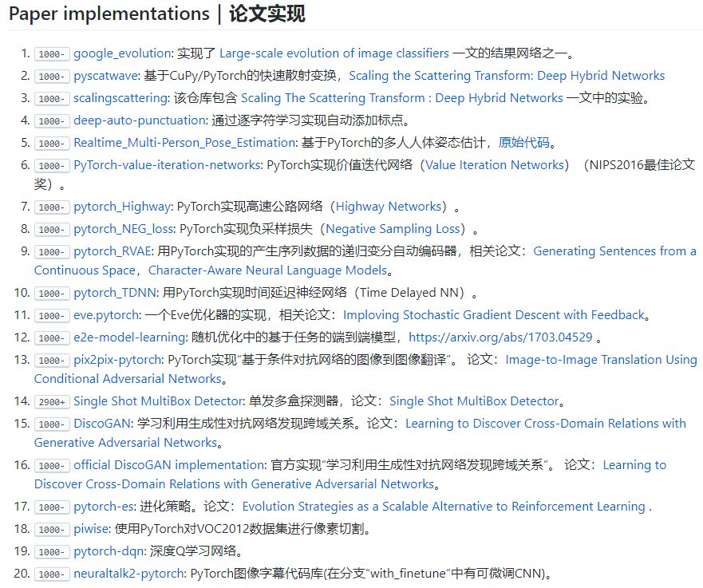703x588 pixels.
Task: Click the star badge beside pytorch-dqn
Action: (x=52, y=553)
